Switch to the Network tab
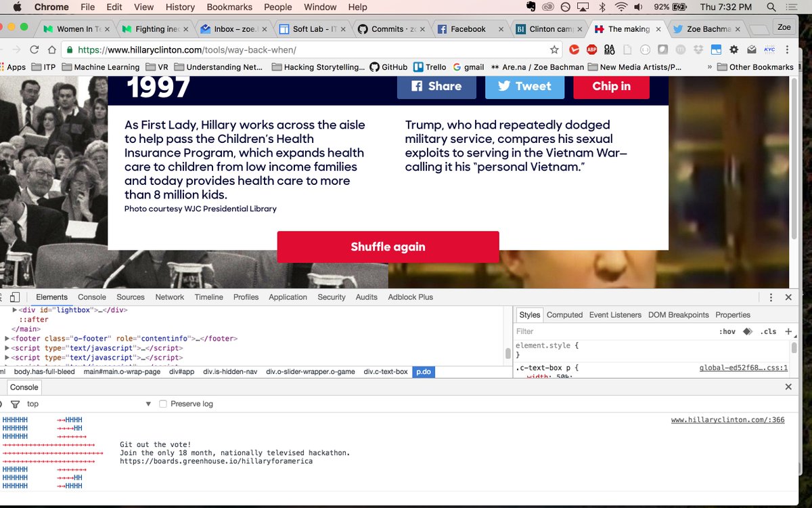The image size is (812, 508). (x=170, y=297)
